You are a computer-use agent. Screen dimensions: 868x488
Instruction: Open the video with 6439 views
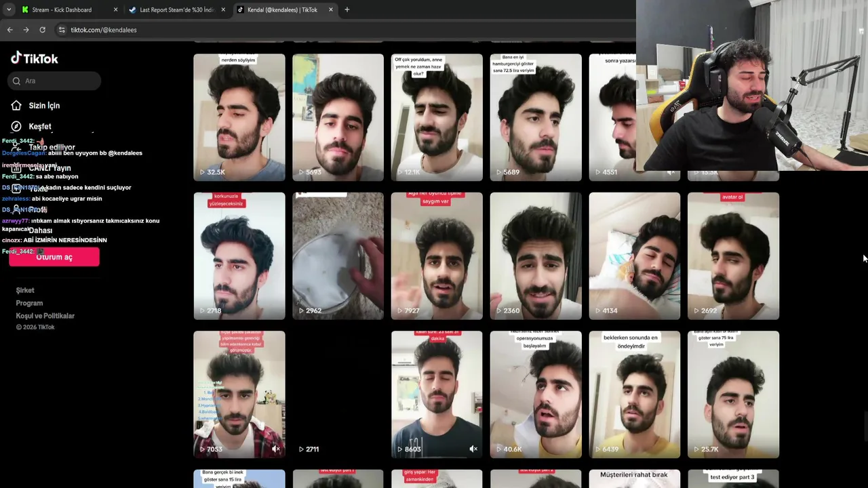click(635, 394)
